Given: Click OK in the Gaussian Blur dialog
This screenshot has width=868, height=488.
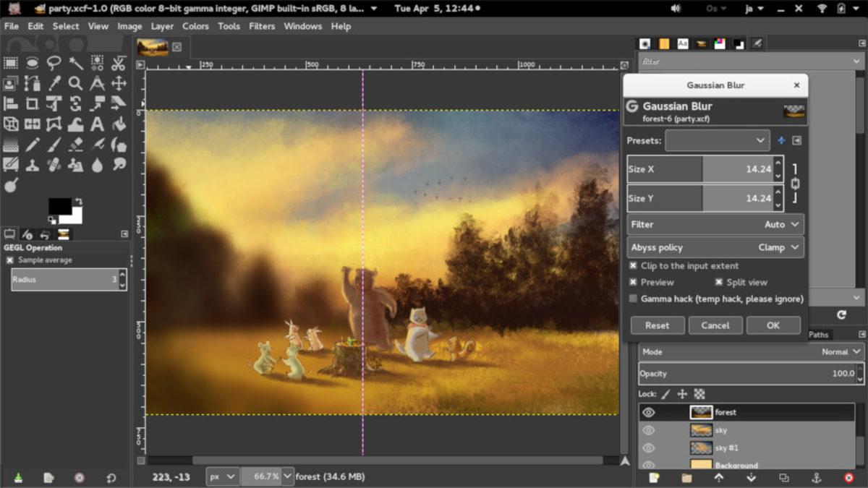Looking at the screenshot, I should click(773, 325).
